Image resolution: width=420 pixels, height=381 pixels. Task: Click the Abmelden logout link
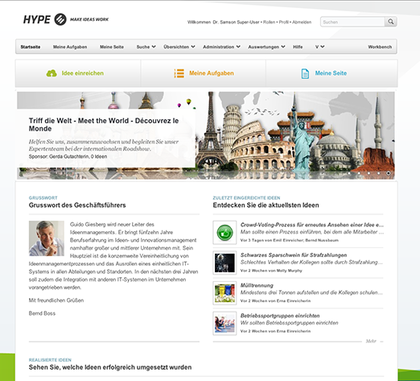(x=302, y=22)
